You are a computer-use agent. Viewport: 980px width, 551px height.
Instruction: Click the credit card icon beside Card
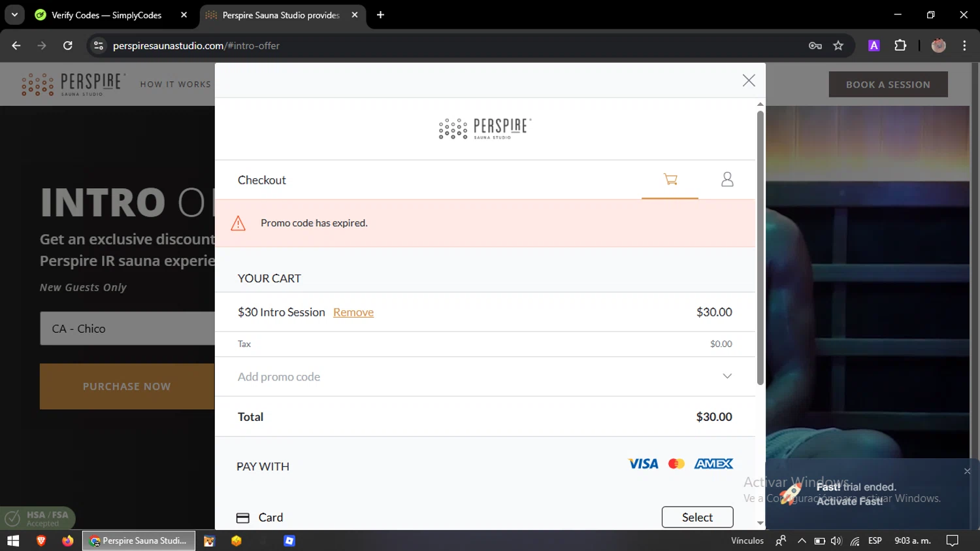(x=243, y=518)
